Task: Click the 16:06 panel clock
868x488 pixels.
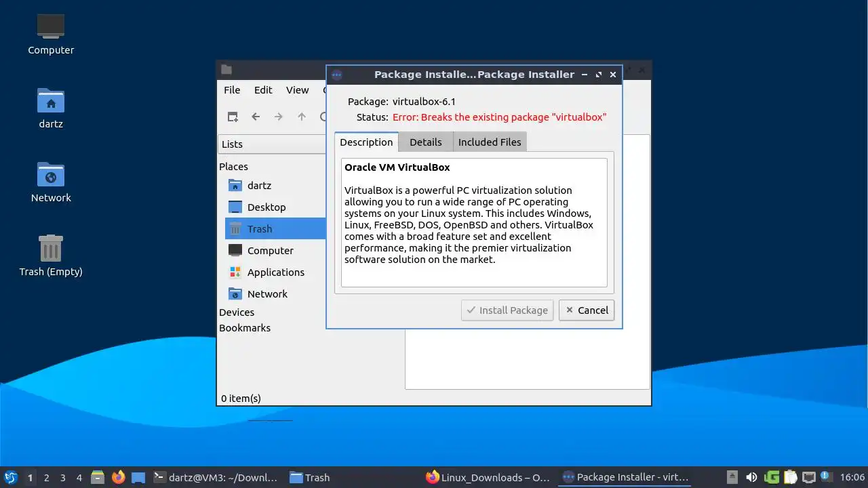Action: [x=852, y=477]
